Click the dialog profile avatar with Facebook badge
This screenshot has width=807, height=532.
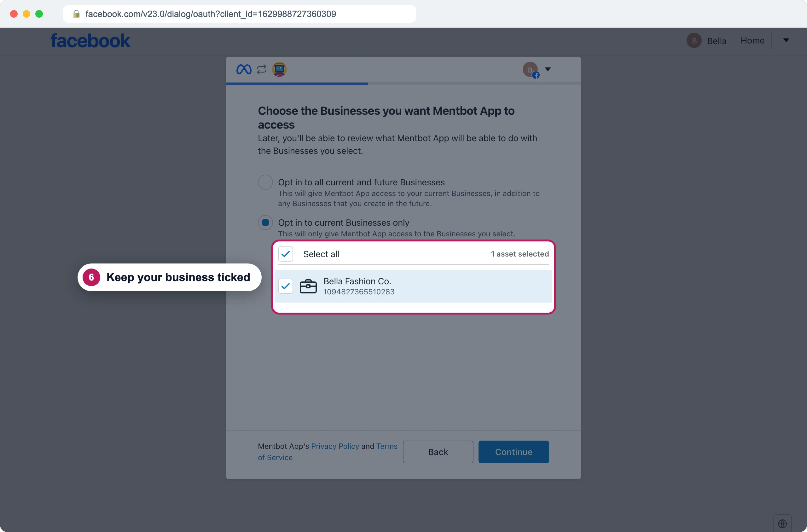(x=531, y=70)
